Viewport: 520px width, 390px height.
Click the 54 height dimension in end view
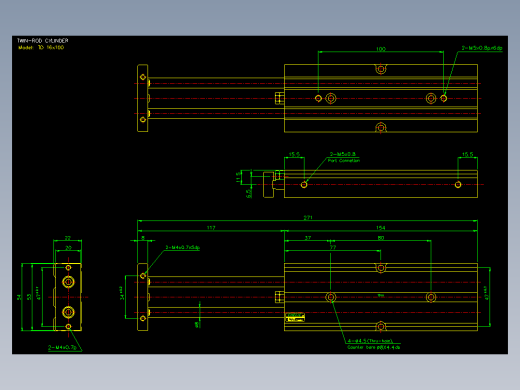pyautogui.click(x=19, y=297)
